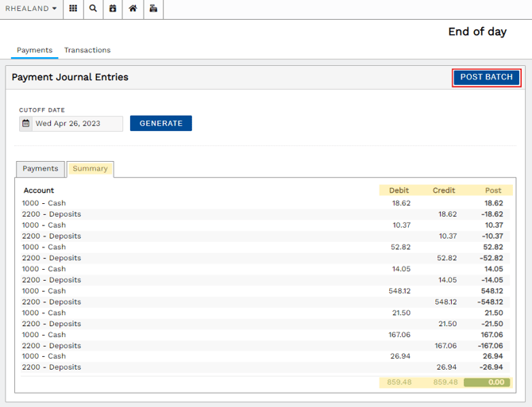Click the total debit 859.48
Screen dimensions: 532x407
tap(399, 382)
